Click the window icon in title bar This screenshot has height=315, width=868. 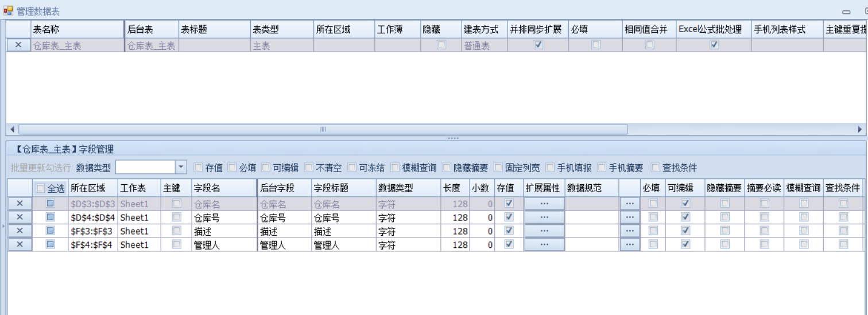coord(8,11)
